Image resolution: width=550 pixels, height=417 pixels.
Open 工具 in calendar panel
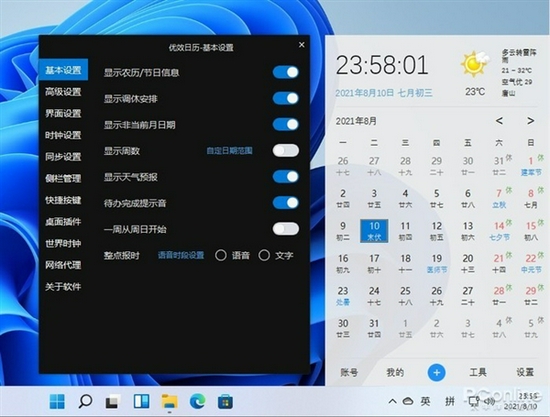point(478,372)
